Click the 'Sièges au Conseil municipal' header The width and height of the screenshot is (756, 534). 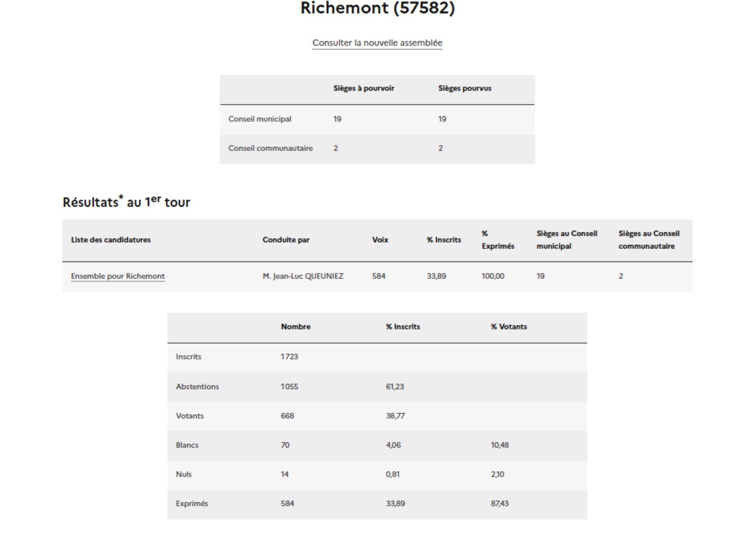[x=566, y=240]
